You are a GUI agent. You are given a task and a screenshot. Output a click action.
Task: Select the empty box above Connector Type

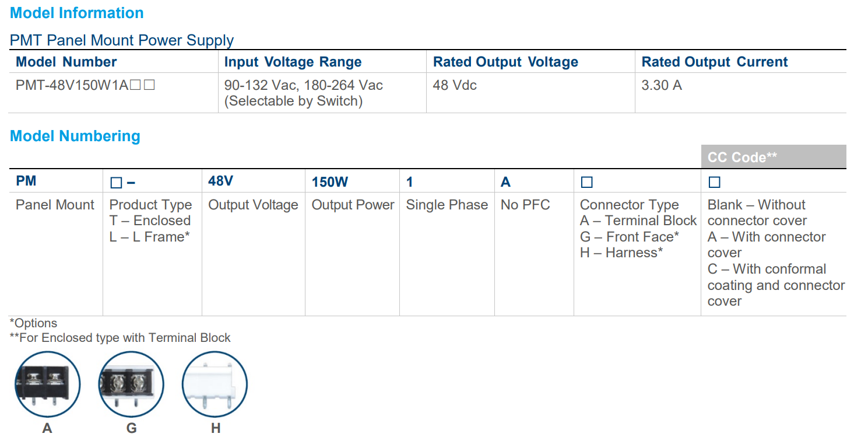587,183
